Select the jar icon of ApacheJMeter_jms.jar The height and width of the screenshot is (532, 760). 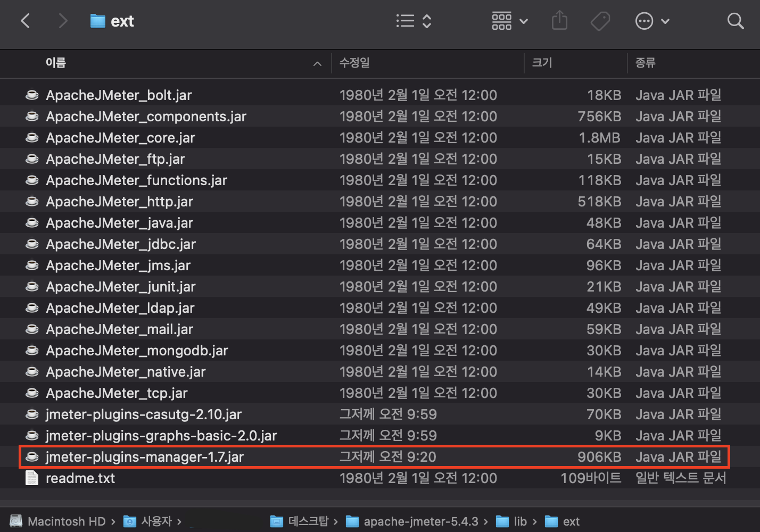[32, 265]
